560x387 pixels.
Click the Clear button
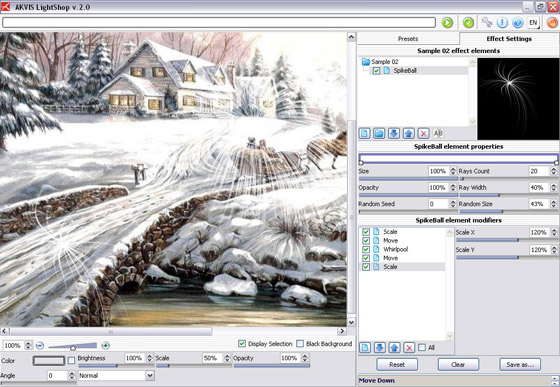pos(458,365)
